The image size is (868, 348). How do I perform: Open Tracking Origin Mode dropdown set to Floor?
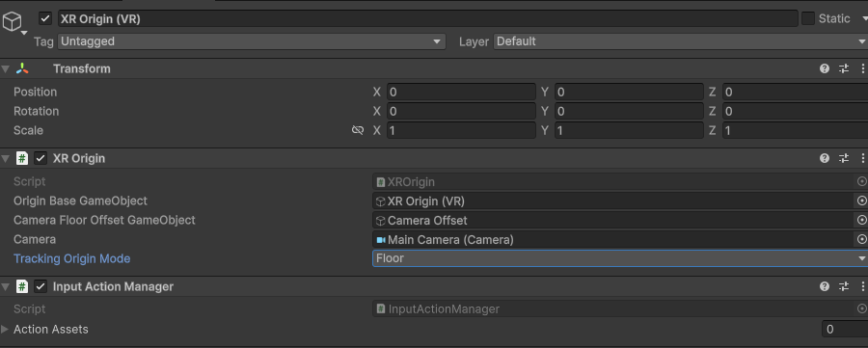[x=620, y=258]
